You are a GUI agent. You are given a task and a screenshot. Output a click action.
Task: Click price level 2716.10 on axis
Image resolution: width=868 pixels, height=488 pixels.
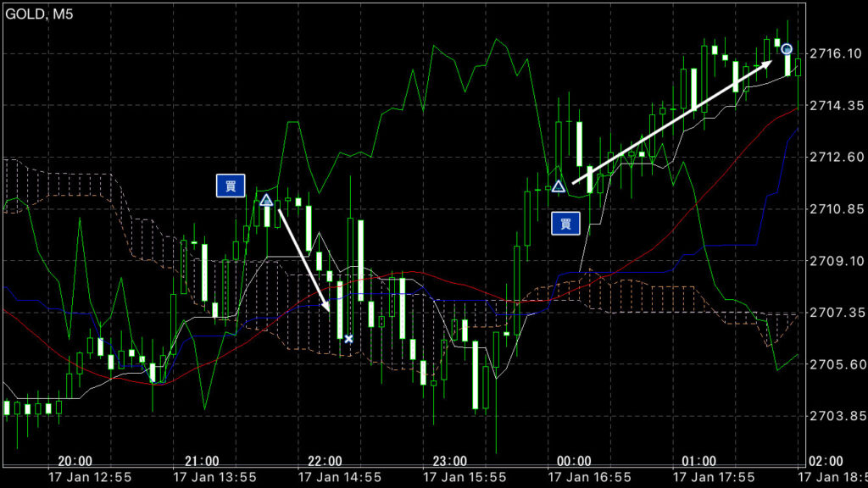[x=835, y=53]
